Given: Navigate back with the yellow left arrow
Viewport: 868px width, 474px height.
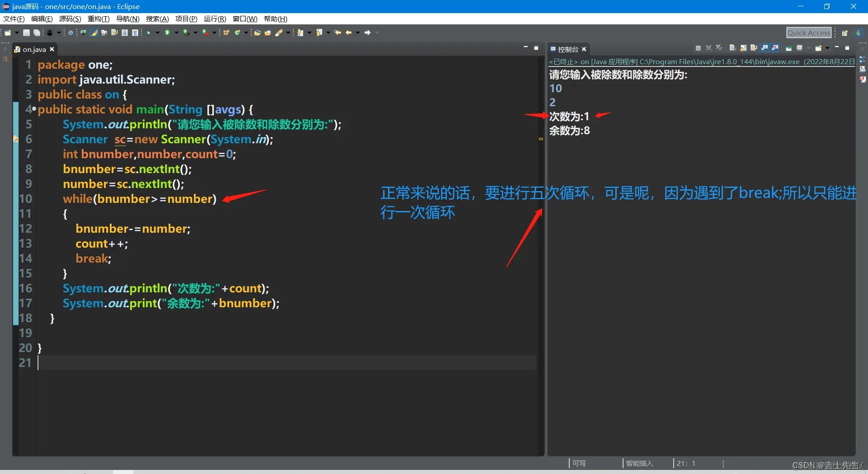Looking at the screenshot, I should pos(348,33).
